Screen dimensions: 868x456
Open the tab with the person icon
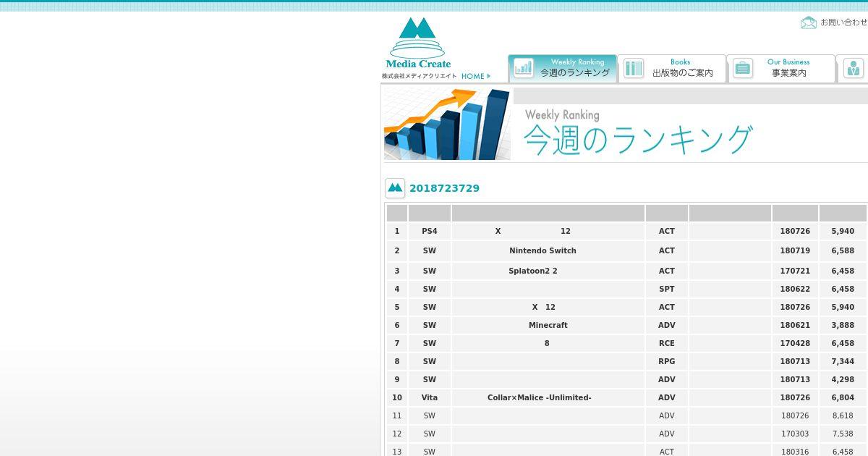(x=852, y=68)
